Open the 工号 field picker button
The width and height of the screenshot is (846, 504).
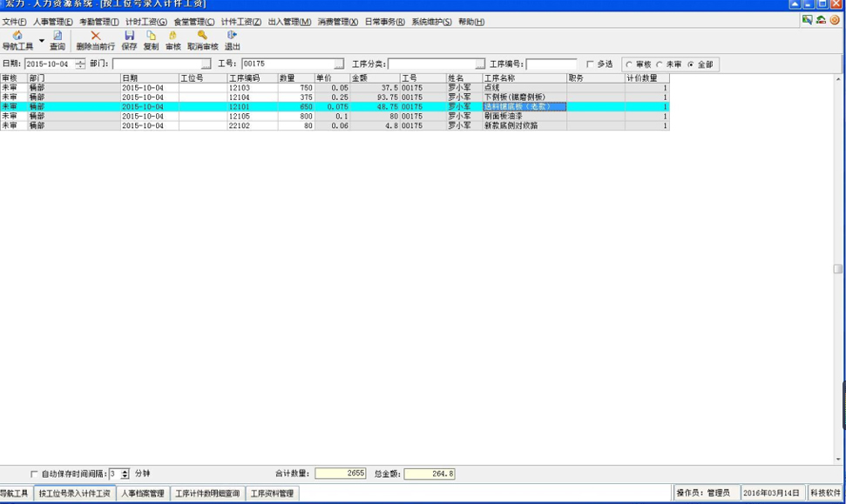[x=339, y=64]
